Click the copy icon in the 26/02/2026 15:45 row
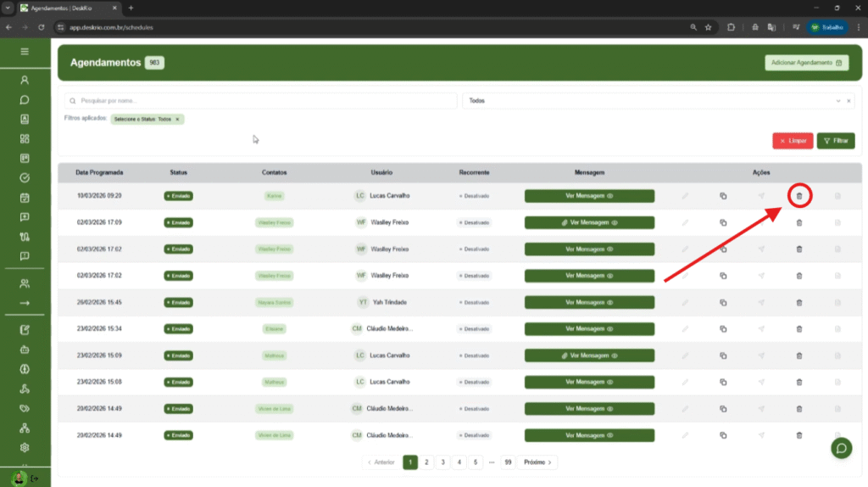This screenshot has height=487, width=868. click(723, 302)
